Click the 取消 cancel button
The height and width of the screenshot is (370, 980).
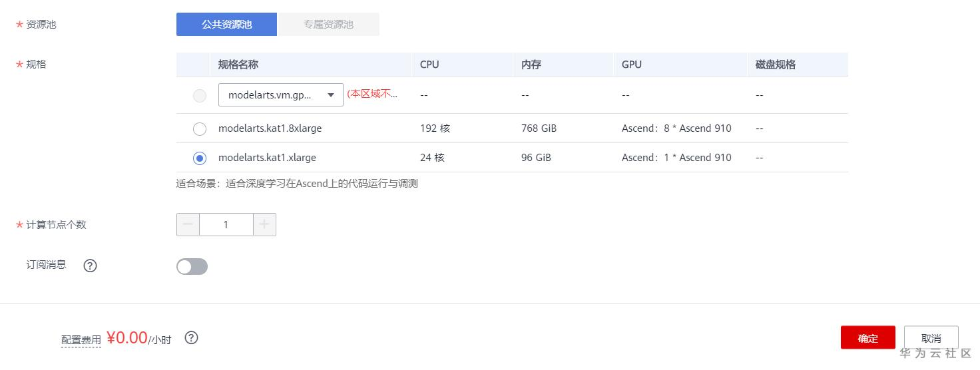point(931,338)
